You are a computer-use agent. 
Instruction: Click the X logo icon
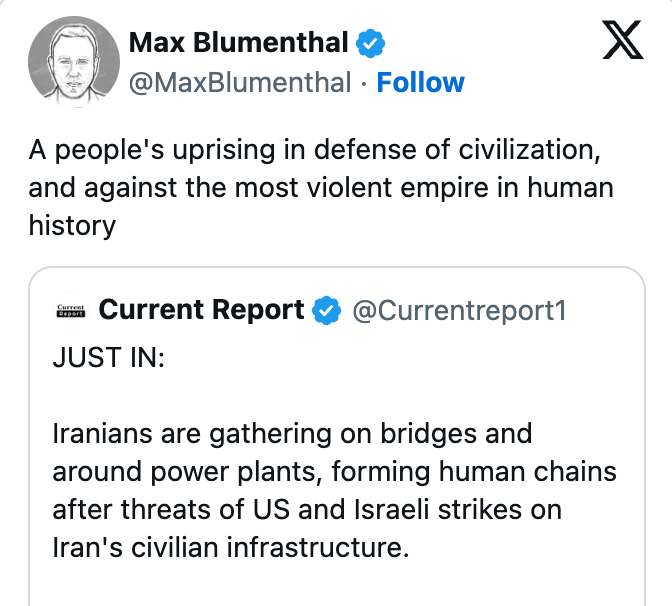[x=624, y=42]
